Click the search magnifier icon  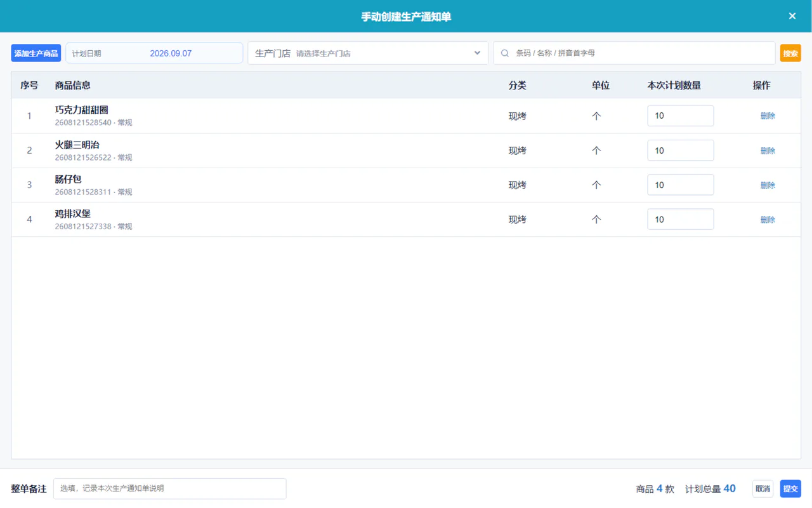coord(505,53)
